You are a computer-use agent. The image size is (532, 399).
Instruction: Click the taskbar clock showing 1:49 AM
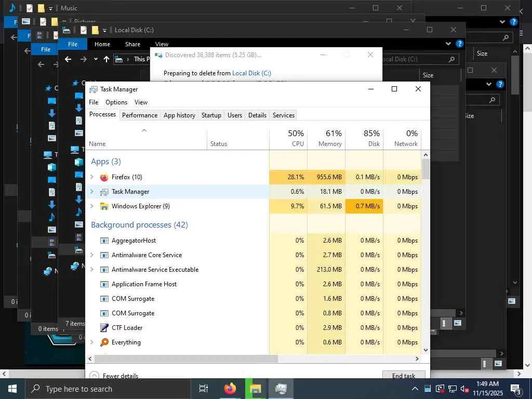487,389
